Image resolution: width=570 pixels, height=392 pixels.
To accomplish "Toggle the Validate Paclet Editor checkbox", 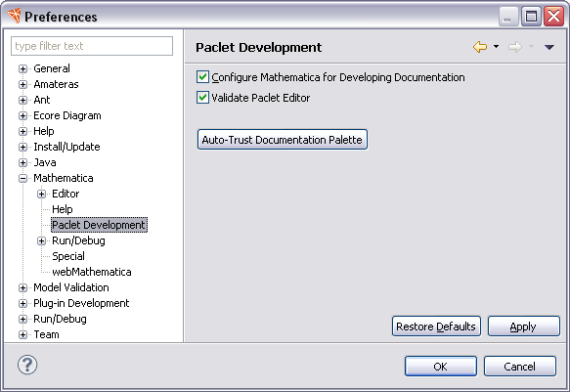I will (x=202, y=98).
